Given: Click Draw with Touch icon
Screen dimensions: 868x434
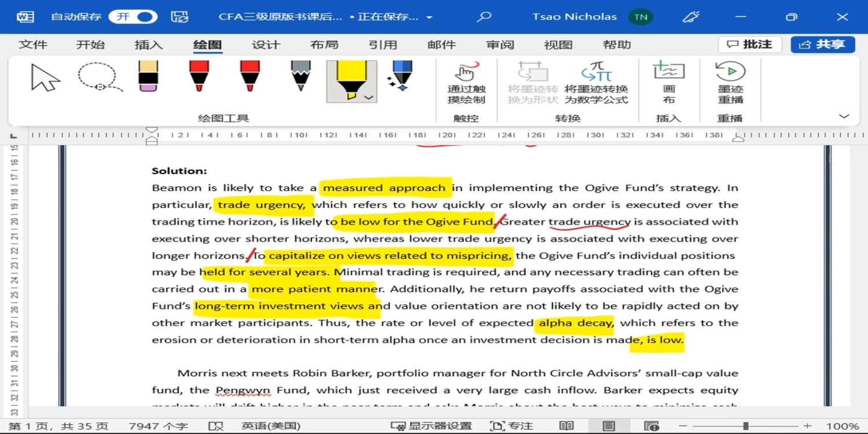Looking at the screenshot, I should pos(466,73).
